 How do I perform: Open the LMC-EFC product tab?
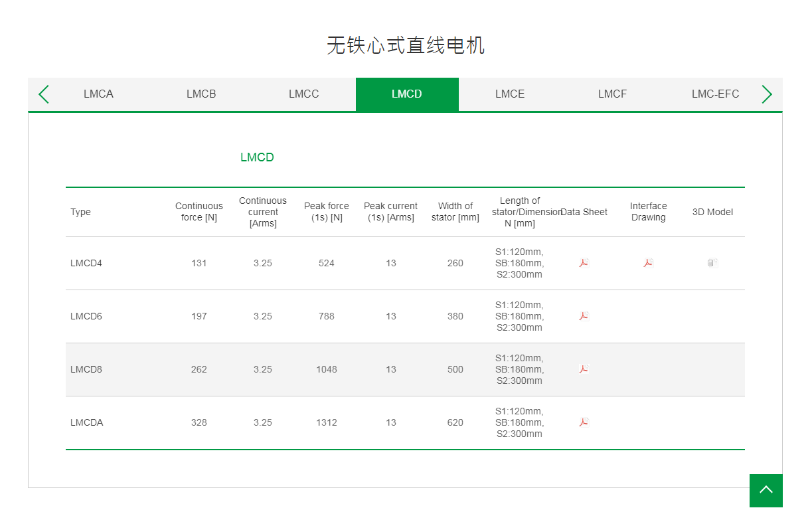(x=716, y=94)
